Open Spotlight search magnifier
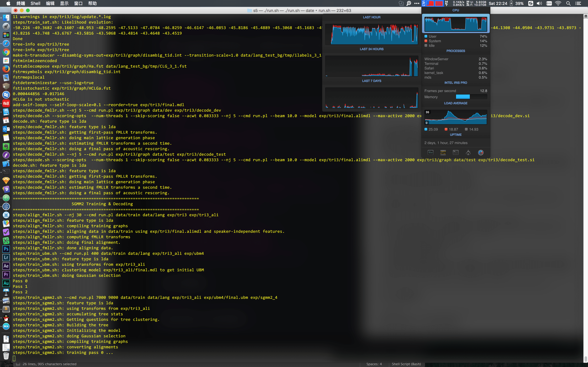Viewport: 588px width, 367px height. click(568, 3)
